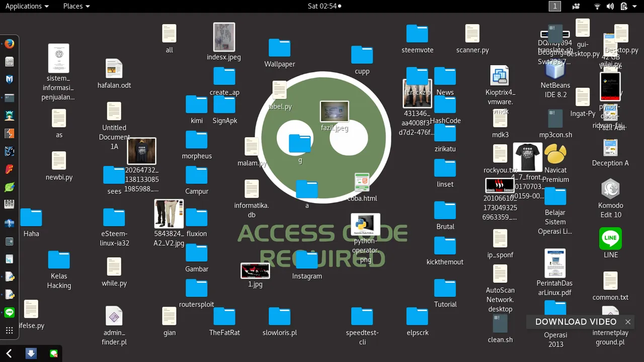Open the eSteem-linux-ia32 folder
Image resolution: width=644 pixels, height=362 pixels.
(x=114, y=217)
